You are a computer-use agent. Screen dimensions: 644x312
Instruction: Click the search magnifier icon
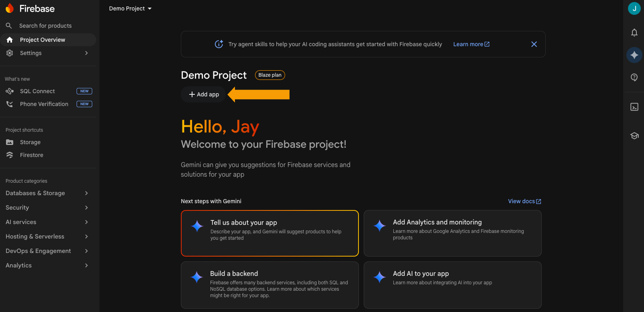tap(9, 26)
